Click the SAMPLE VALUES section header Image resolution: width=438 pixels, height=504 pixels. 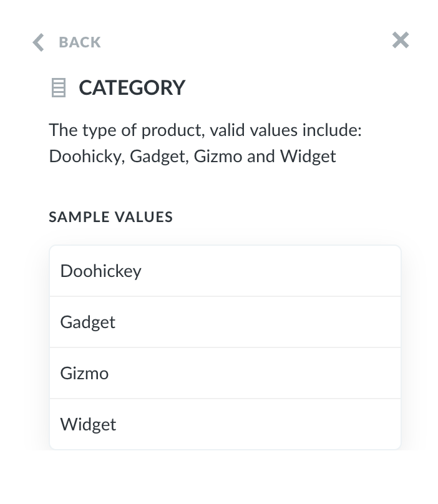pos(111,217)
